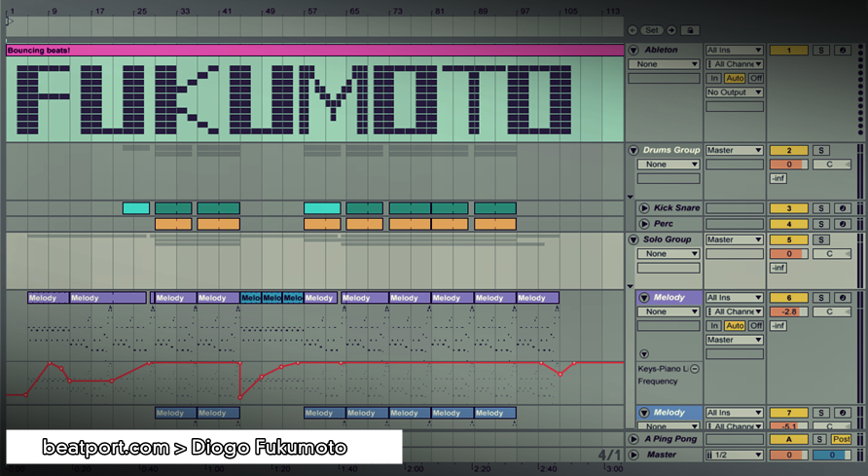The image size is (868, 476).
Task: Set purple Melody monitor to Off
Action: [x=756, y=326]
